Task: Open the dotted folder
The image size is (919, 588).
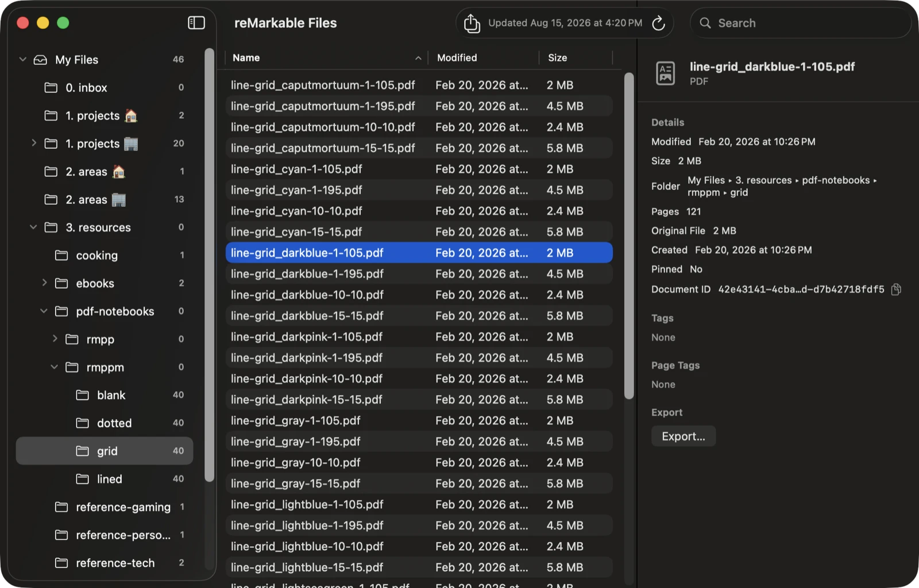Action: coord(105,423)
